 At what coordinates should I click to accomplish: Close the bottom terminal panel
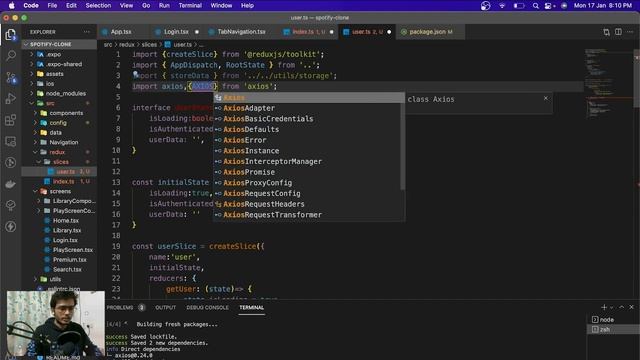click(x=631, y=307)
